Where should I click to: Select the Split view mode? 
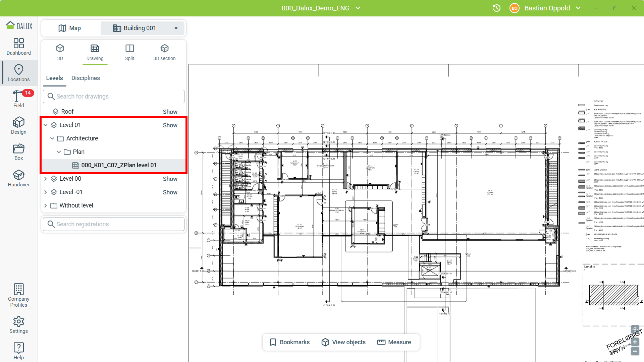(129, 52)
